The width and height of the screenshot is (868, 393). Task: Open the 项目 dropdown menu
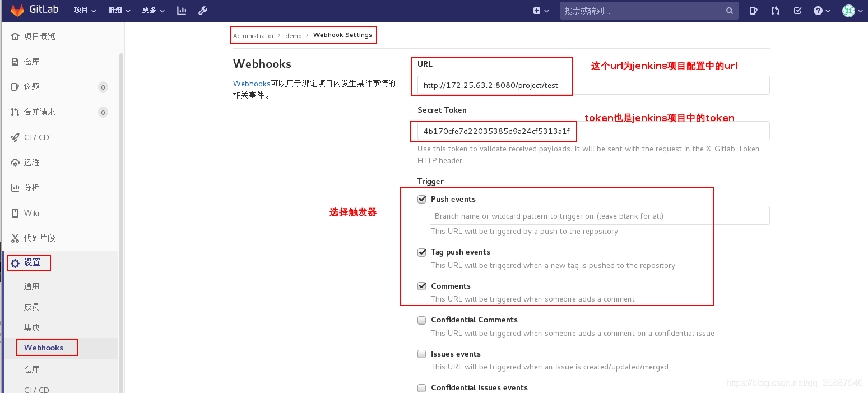pyautogui.click(x=85, y=10)
